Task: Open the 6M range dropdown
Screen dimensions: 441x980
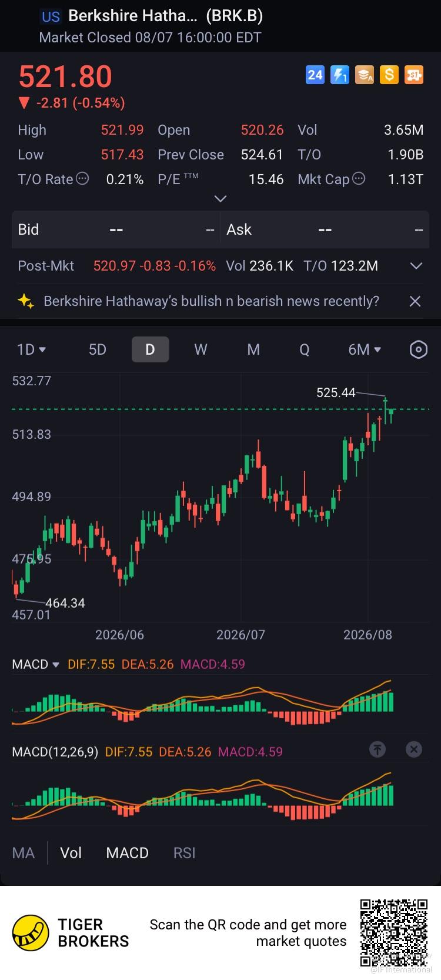Action: coord(365,349)
